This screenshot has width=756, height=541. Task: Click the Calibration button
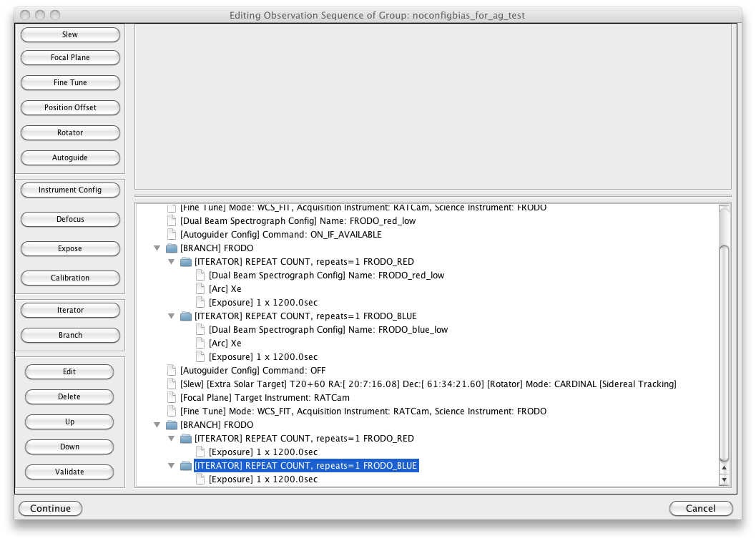click(x=70, y=278)
